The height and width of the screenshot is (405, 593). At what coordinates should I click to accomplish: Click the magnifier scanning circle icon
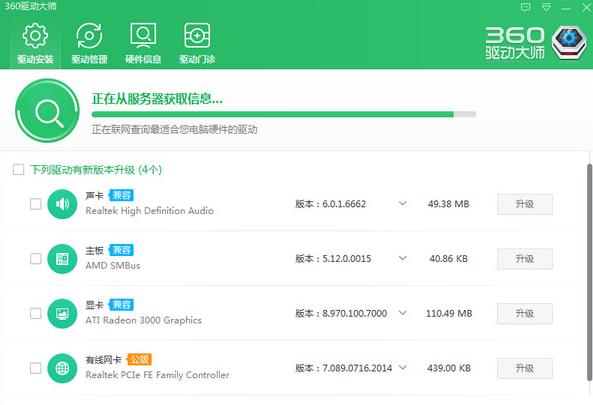[47, 110]
